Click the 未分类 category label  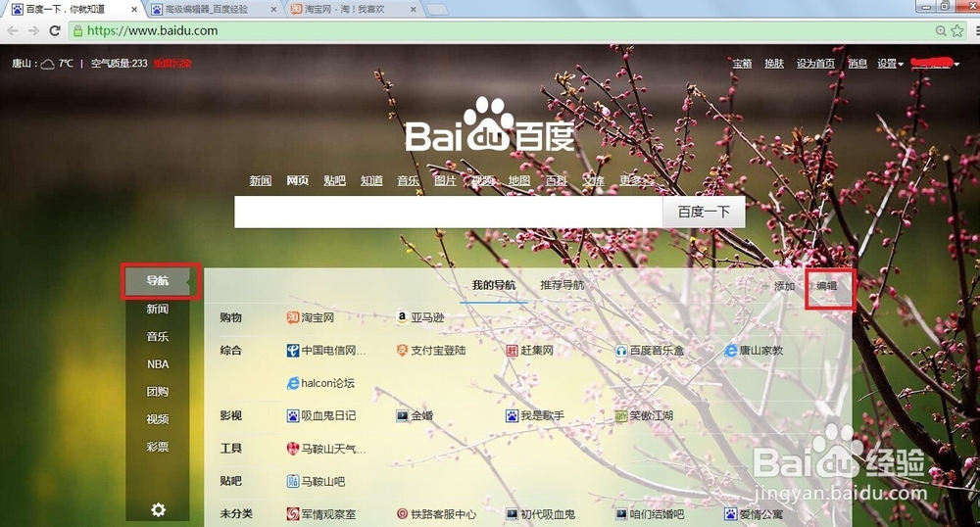236,514
